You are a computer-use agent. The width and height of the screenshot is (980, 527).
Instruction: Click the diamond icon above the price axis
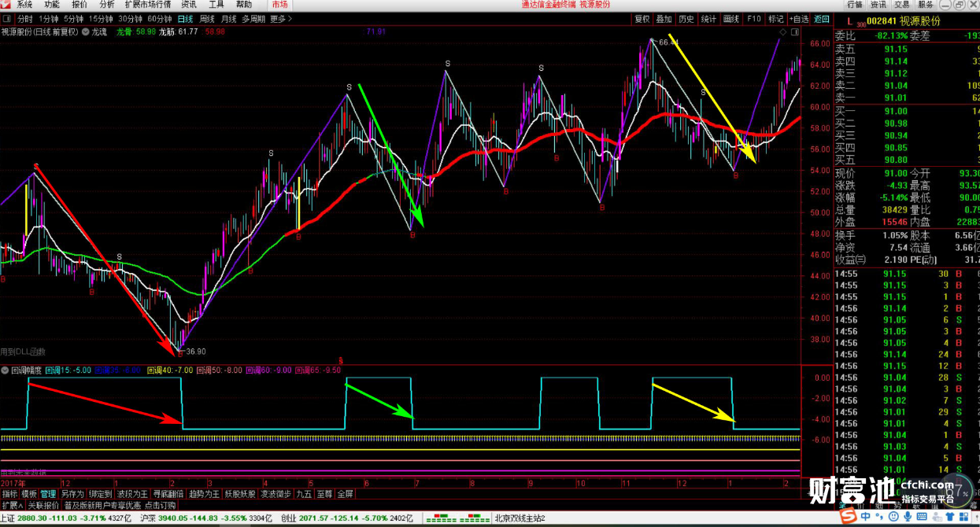coord(782,32)
